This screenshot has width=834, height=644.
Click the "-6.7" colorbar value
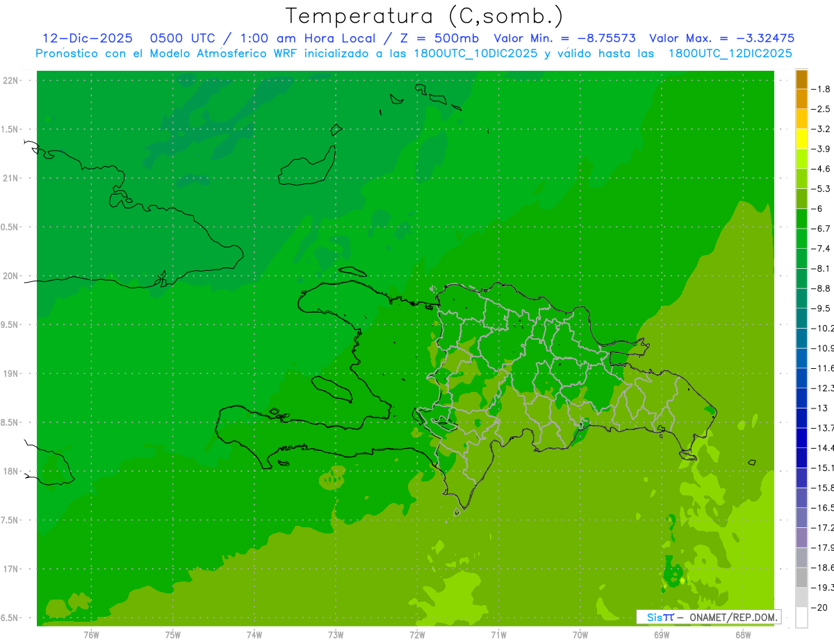point(821,229)
